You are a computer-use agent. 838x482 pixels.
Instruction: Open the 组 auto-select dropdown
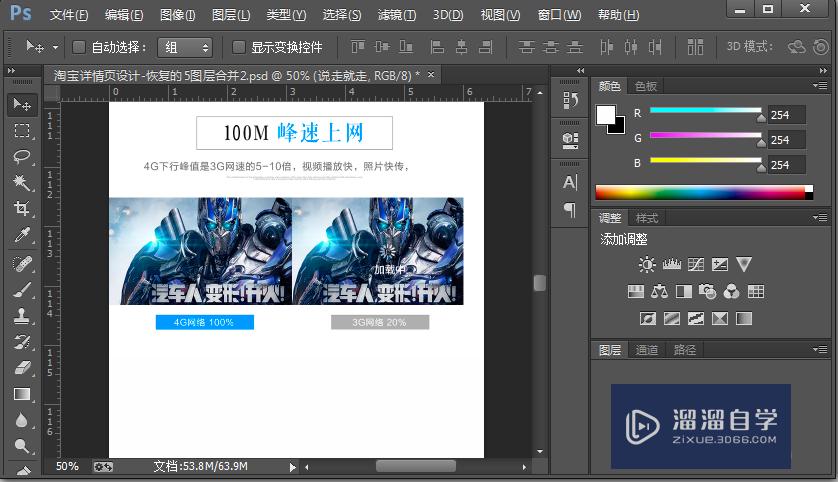(185, 47)
